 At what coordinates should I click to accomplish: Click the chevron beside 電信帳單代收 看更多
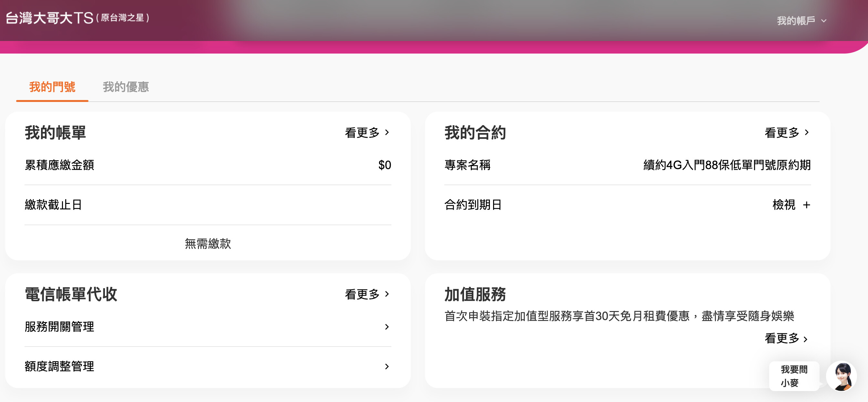pyautogui.click(x=387, y=295)
